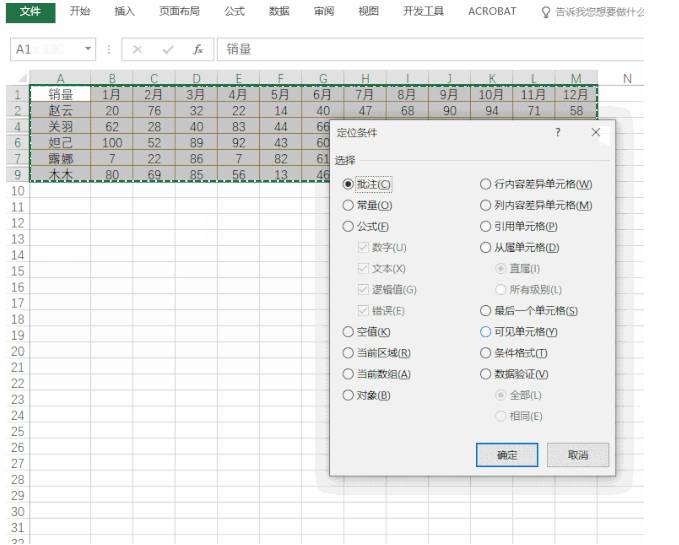Close the 定位条件 dialog with X
The height and width of the screenshot is (545, 679).
tap(596, 132)
